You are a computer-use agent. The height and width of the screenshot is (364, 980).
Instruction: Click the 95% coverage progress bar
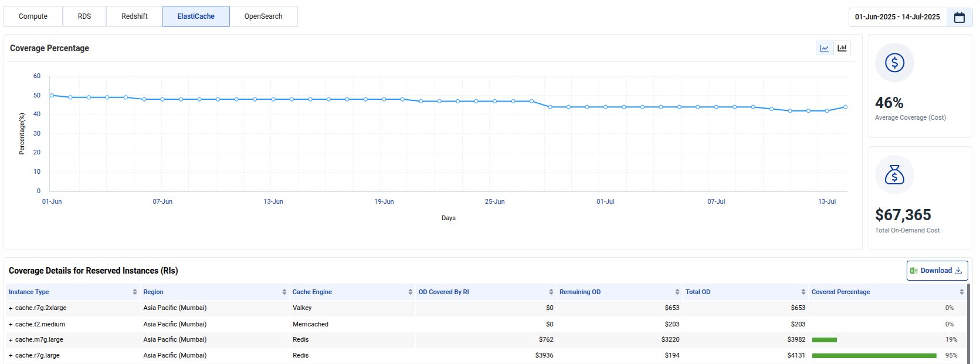point(874,356)
